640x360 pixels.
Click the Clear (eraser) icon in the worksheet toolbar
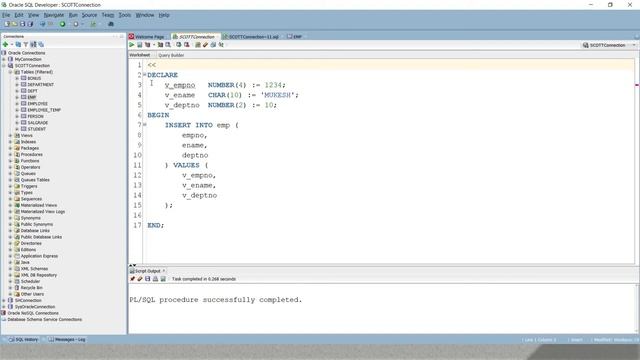click(205, 45)
